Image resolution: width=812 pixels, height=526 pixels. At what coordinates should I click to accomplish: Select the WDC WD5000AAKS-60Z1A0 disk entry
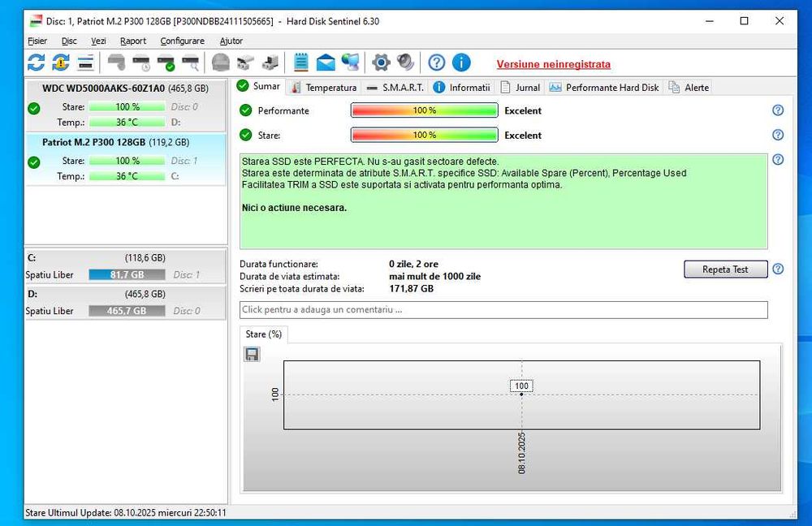126,105
